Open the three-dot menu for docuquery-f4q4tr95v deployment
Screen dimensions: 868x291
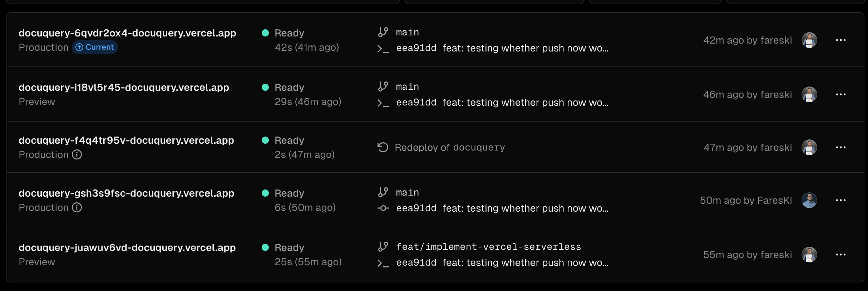pos(840,147)
